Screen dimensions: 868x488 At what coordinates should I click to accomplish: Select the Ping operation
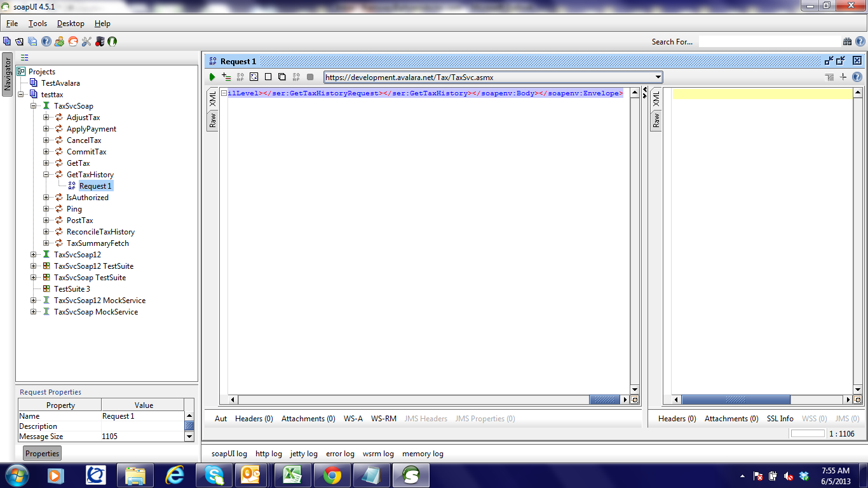pyautogui.click(x=74, y=209)
